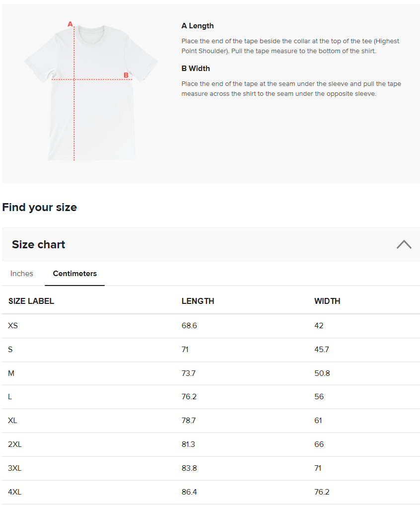The height and width of the screenshot is (505, 420).
Task: Select the 2XL size row label
Action: tap(15, 444)
